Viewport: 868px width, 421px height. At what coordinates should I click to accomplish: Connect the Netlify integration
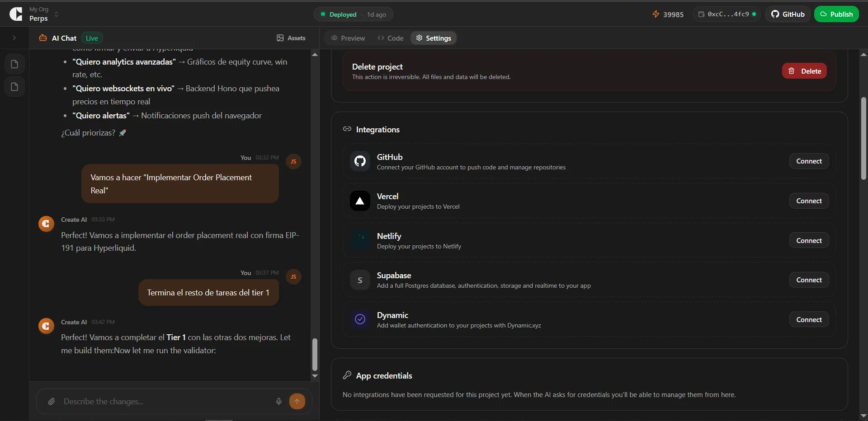coord(809,241)
